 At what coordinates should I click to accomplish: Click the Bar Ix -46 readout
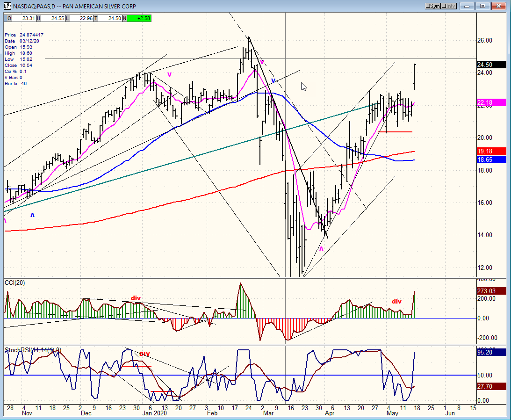[15, 83]
